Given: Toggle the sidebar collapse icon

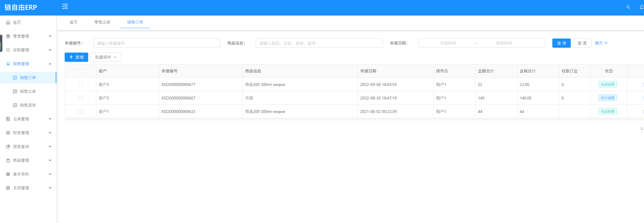Looking at the screenshot, I should pos(65,6).
